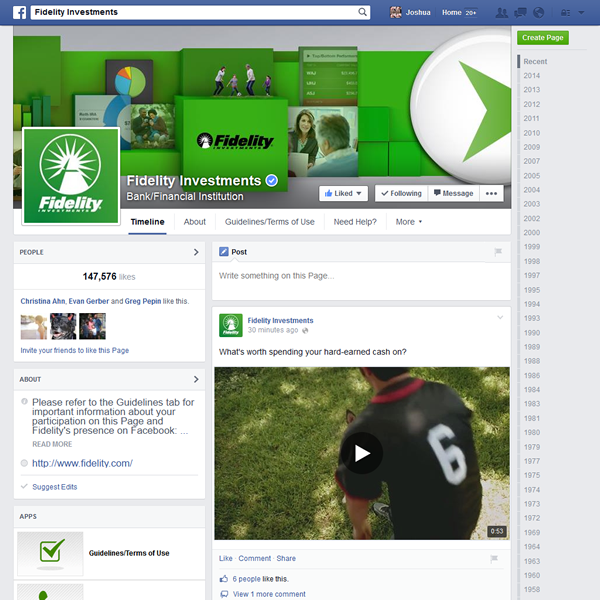Open the Liked dropdown button
Viewport: 600px width, 600px height.
344,193
